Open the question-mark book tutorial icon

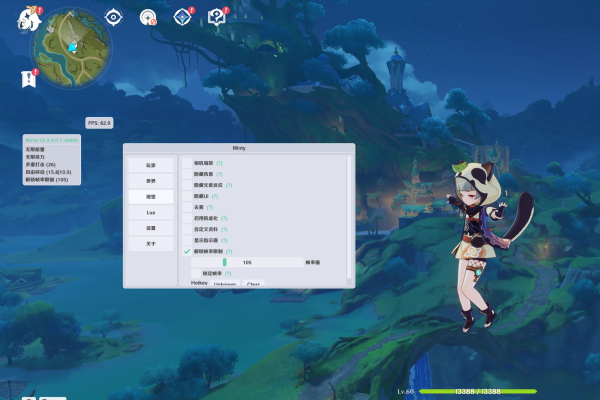[217, 17]
